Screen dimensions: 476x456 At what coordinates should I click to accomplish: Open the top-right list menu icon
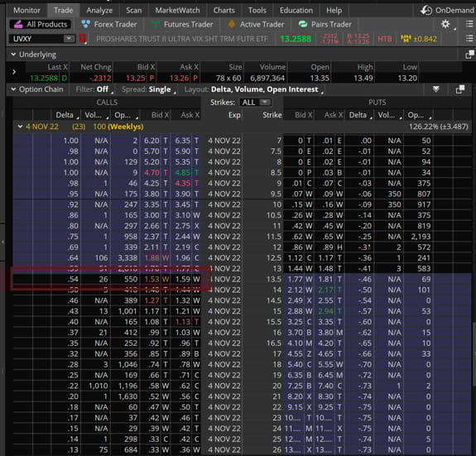click(469, 24)
